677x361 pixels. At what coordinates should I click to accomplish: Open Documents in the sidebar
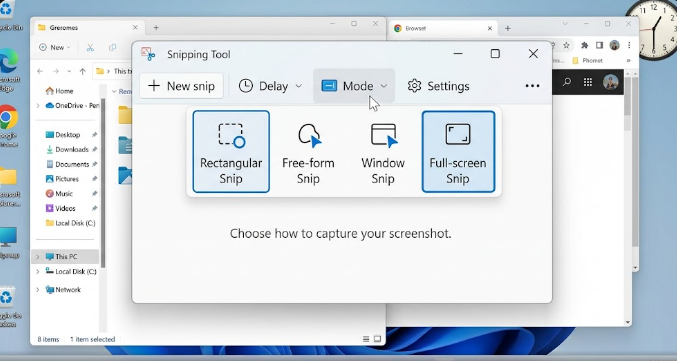(67, 164)
